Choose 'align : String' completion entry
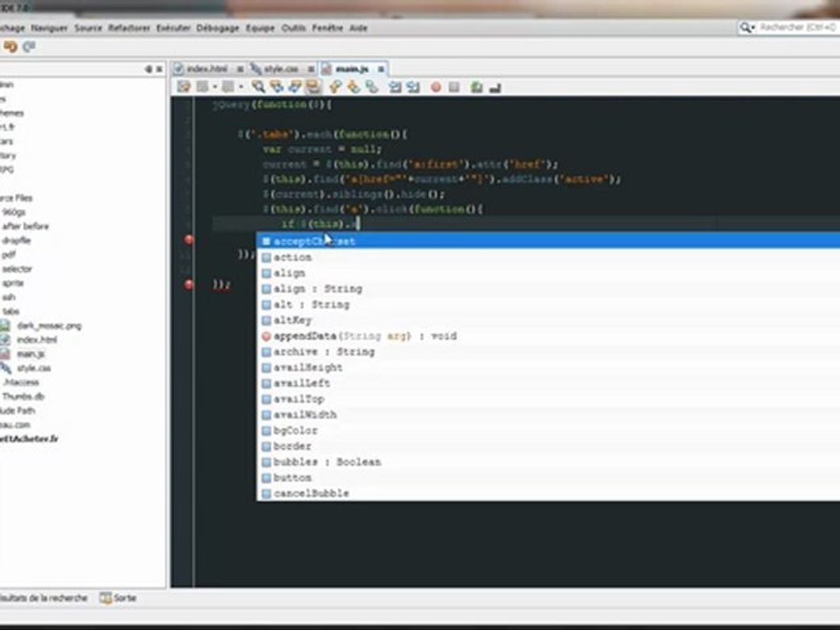The height and width of the screenshot is (630, 840). 549,289
